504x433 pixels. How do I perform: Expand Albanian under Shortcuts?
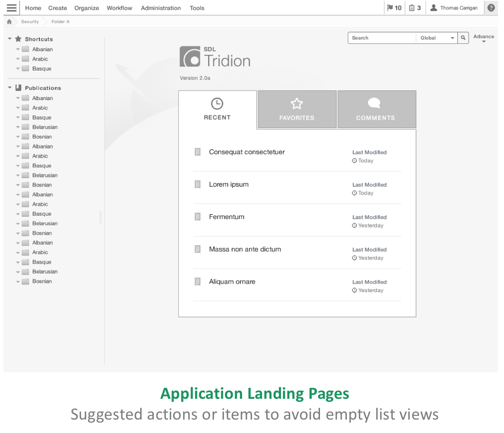(18, 49)
